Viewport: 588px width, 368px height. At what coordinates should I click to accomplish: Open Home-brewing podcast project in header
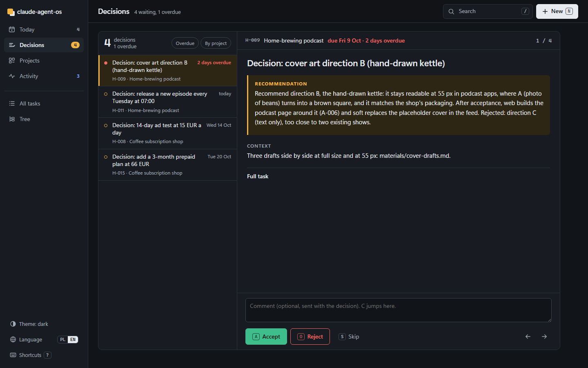pos(294,40)
